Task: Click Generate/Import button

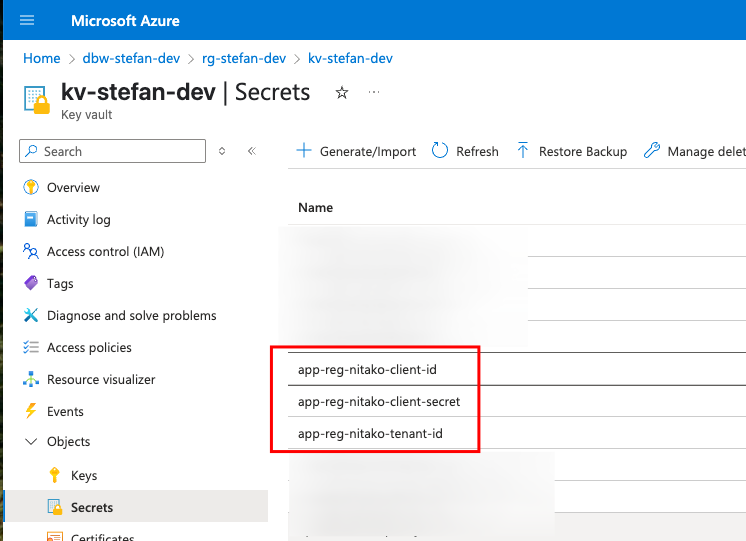Action: pos(357,151)
